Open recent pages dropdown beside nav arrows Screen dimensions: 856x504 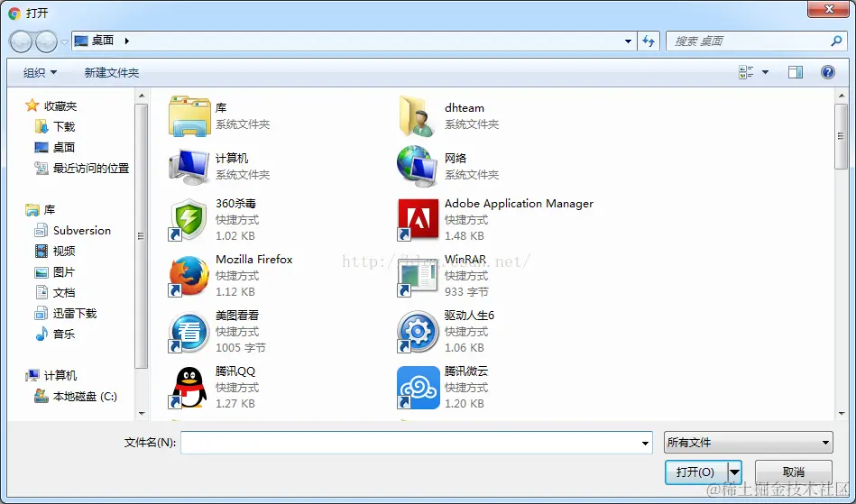64,42
